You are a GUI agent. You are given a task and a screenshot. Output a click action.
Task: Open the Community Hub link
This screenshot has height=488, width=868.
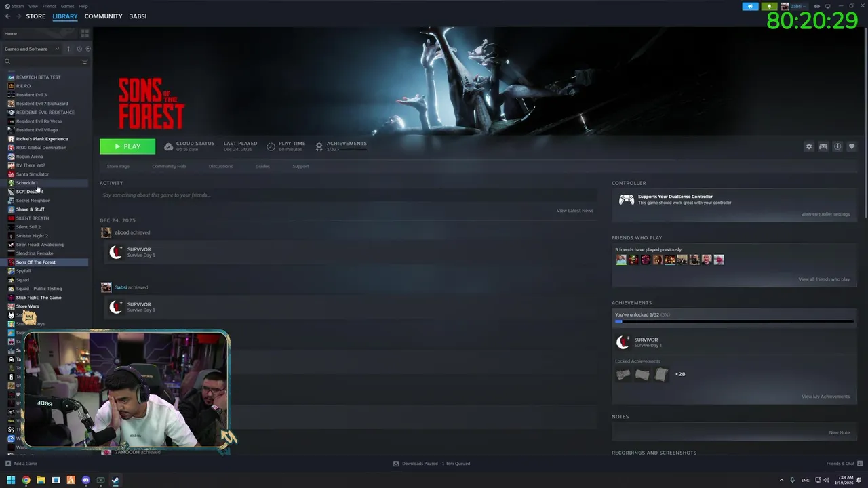(169, 166)
